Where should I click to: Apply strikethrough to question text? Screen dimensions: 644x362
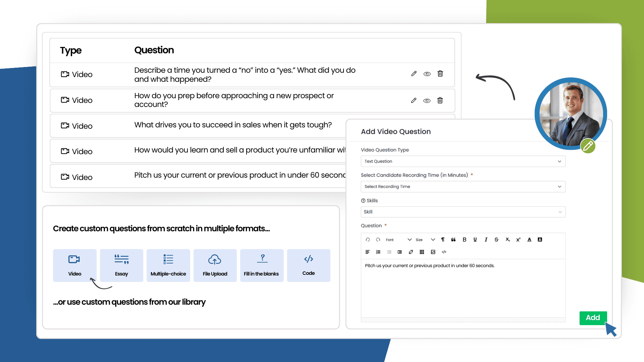(x=497, y=240)
